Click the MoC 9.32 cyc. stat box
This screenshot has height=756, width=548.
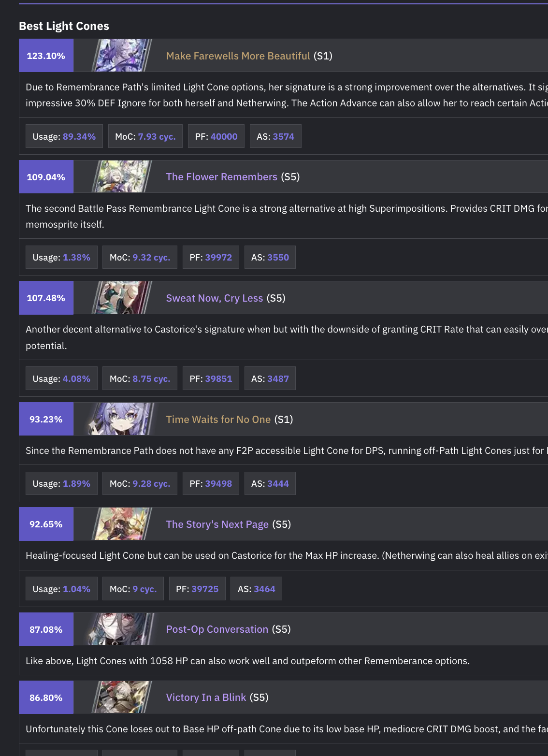140,257
